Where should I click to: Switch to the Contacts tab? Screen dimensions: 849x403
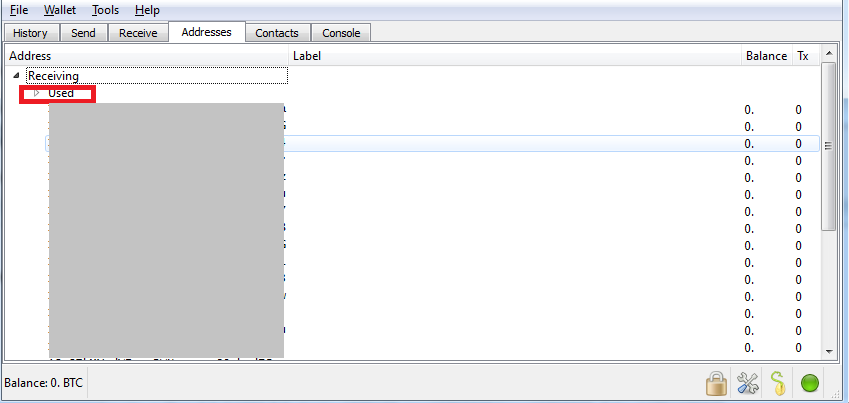pyautogui.click(x=277, y=33)
